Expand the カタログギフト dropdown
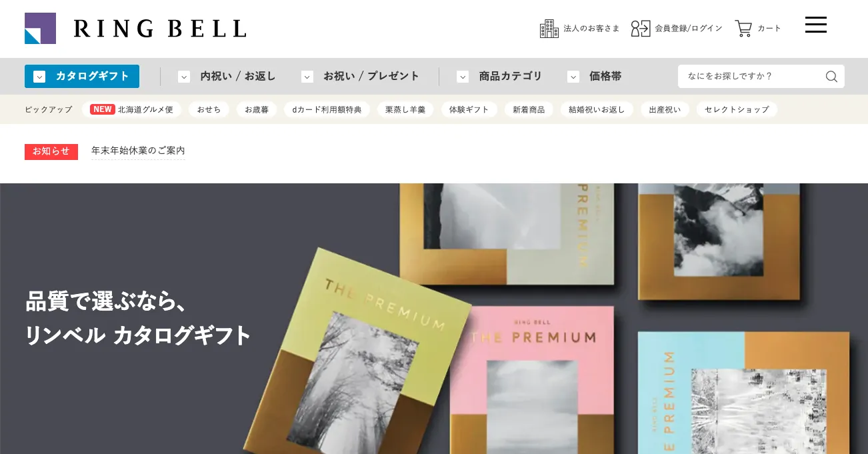Image resolution: width=868 pixels, height=454 pixels. (82, 77)
